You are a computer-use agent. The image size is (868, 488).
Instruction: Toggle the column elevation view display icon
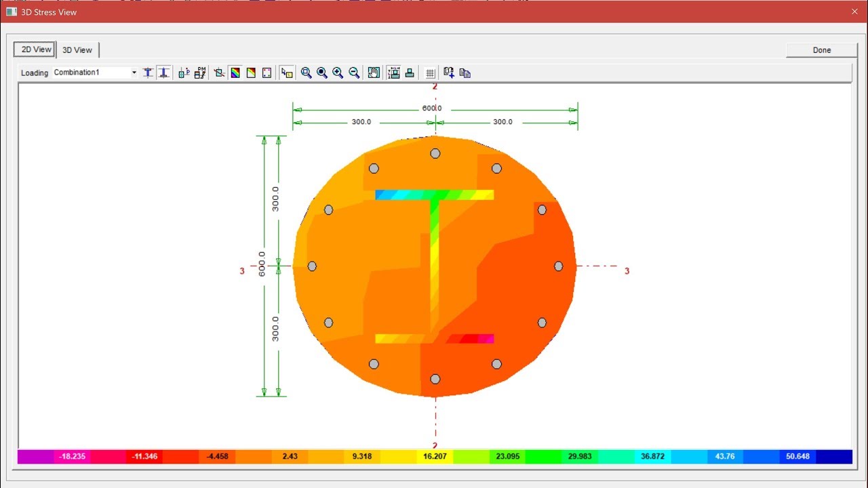[163, 73]
